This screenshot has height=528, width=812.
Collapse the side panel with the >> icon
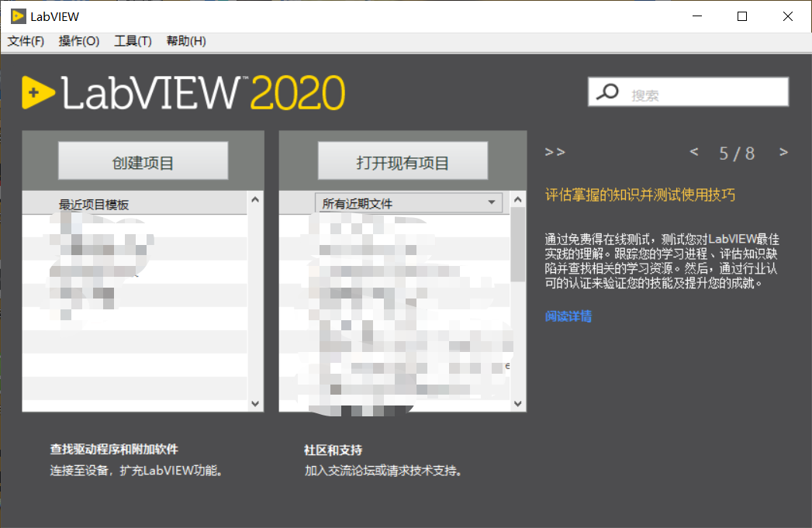555,152
